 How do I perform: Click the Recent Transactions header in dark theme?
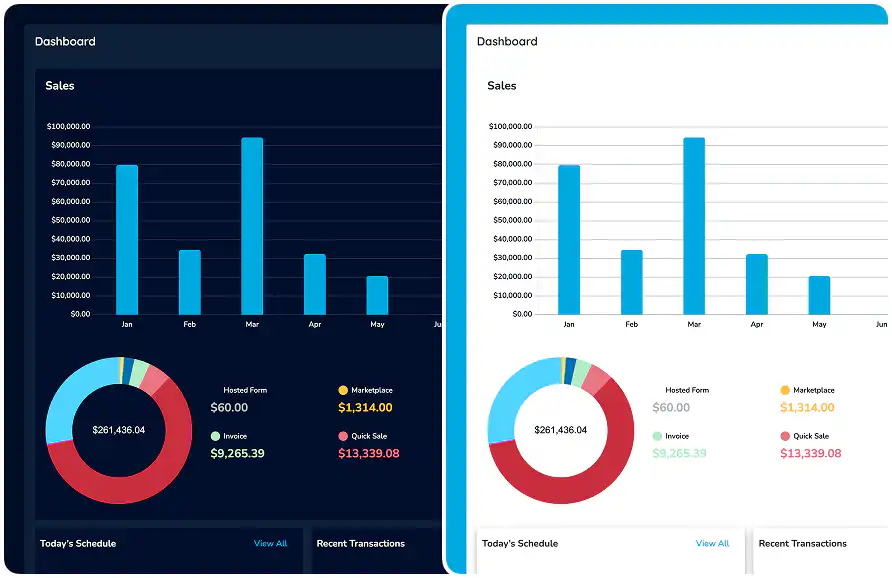(360, 543)
